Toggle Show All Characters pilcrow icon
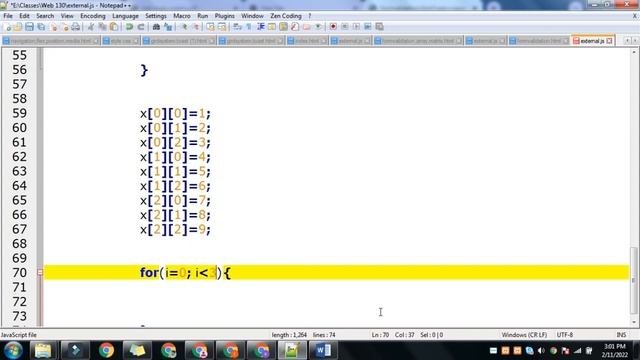The width and height of the screenshot is (640, 360). (249, 27)
